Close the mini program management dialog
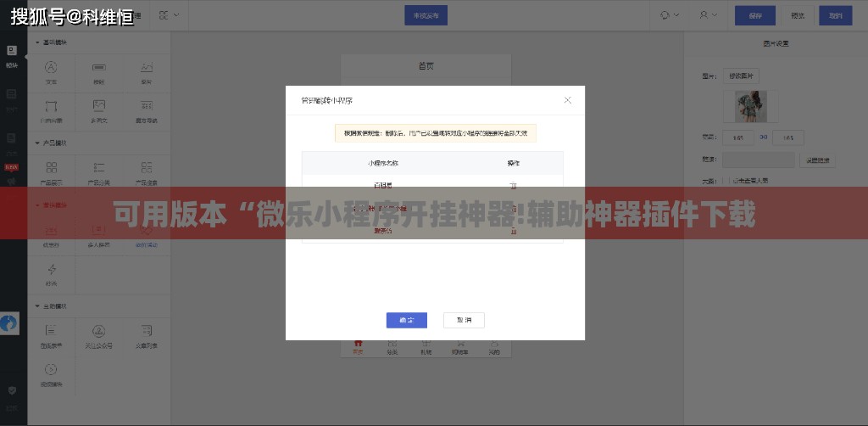This screenshot has height=426, width=868. pos(567,100)
